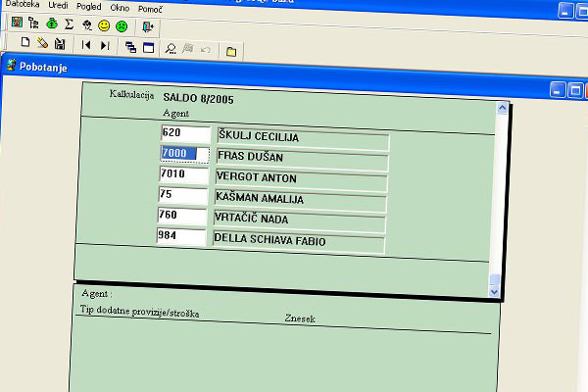Viewport: 588px width, 392px height.
Task: Click the greyed flag filter icon
Action: 188,49
